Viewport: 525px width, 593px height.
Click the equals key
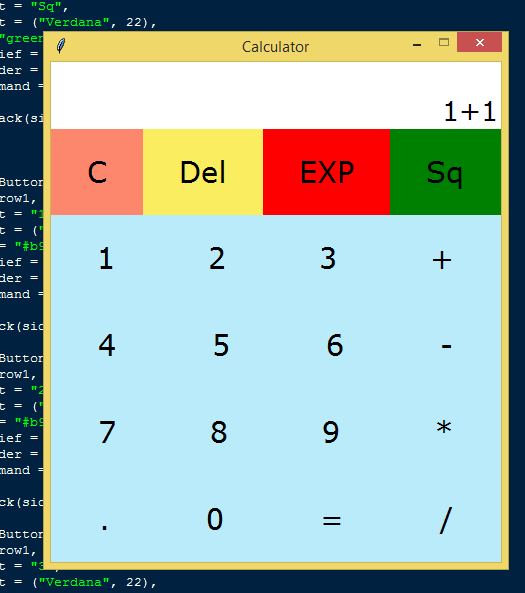tap(331, 519)
